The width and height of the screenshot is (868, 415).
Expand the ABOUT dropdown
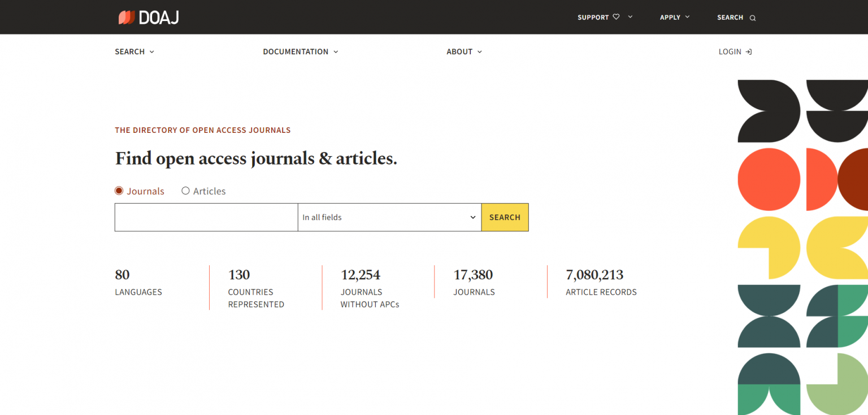click(479, 51)
